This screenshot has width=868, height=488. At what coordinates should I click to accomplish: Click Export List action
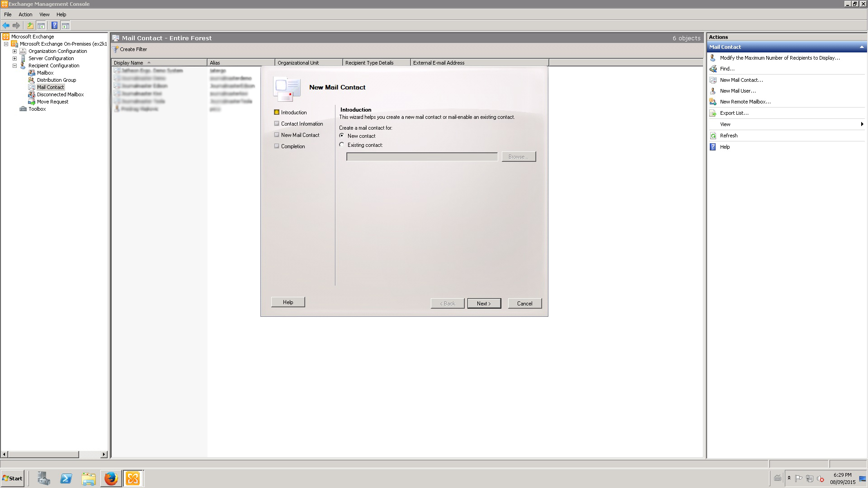coord(734,113)
